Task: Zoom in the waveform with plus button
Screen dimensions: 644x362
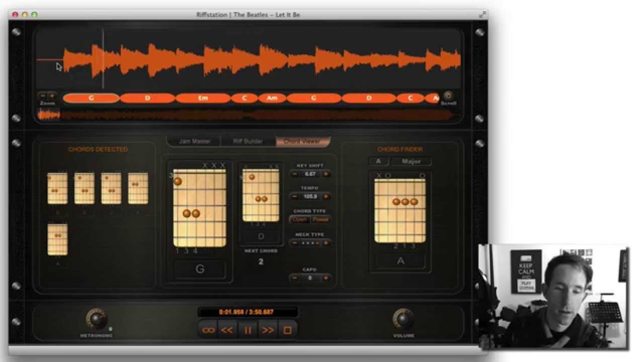Action: coord(52,96)
